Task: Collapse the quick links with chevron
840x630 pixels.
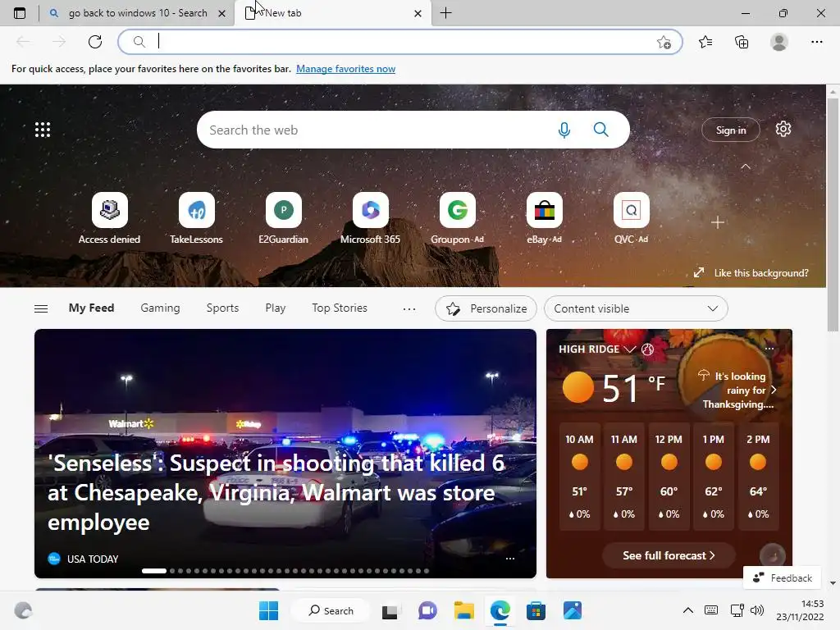Action: [745, 167]
